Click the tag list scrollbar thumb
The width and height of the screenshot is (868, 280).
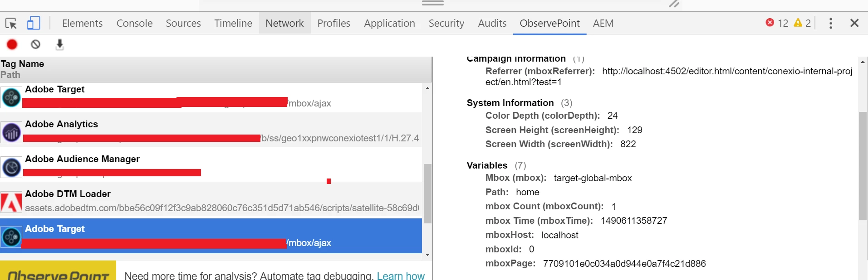(427, 193)
